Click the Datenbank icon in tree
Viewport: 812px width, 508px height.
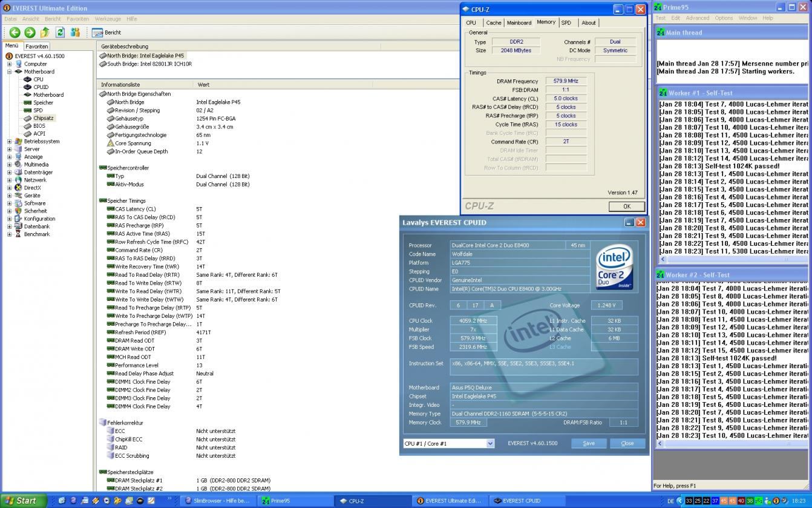pyautogui.click(x=18, y=226)
